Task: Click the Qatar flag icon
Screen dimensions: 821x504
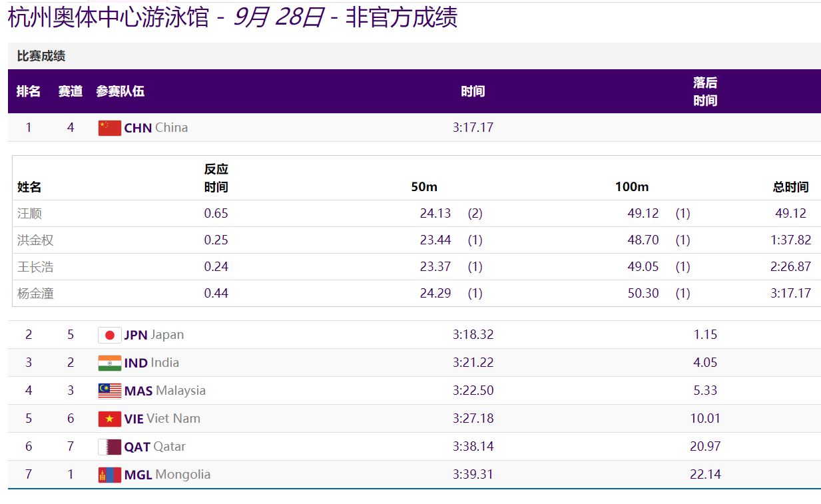Action: click(x=109, y=447)
